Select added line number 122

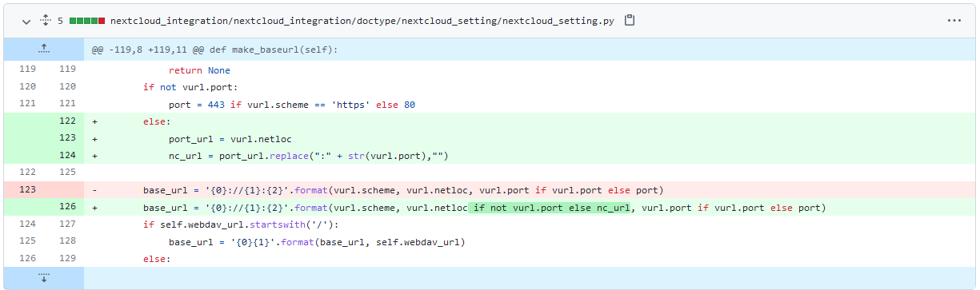67,121
